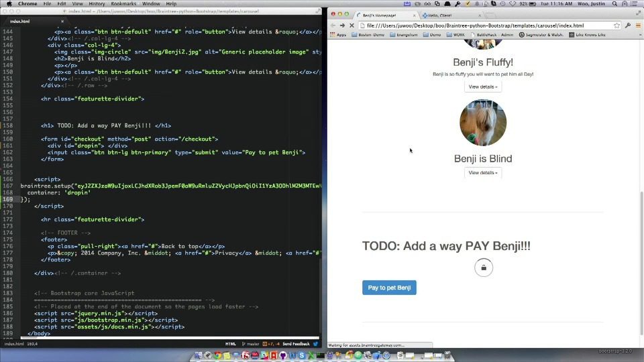Open Microsoft Word from the Dock

point(292,355)
